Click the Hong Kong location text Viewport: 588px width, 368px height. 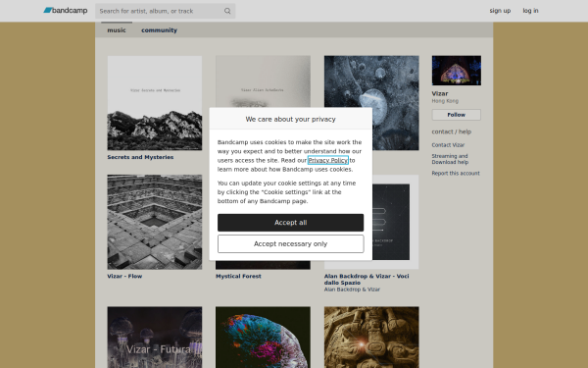tap(445, 101)
